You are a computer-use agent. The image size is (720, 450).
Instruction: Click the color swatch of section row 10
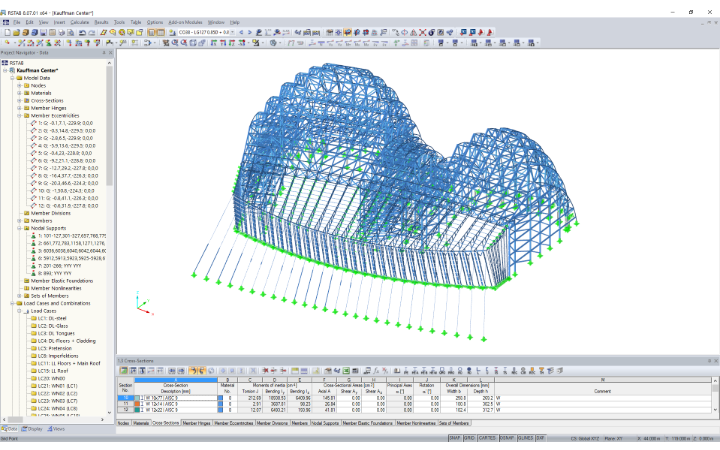pos(137,399)
